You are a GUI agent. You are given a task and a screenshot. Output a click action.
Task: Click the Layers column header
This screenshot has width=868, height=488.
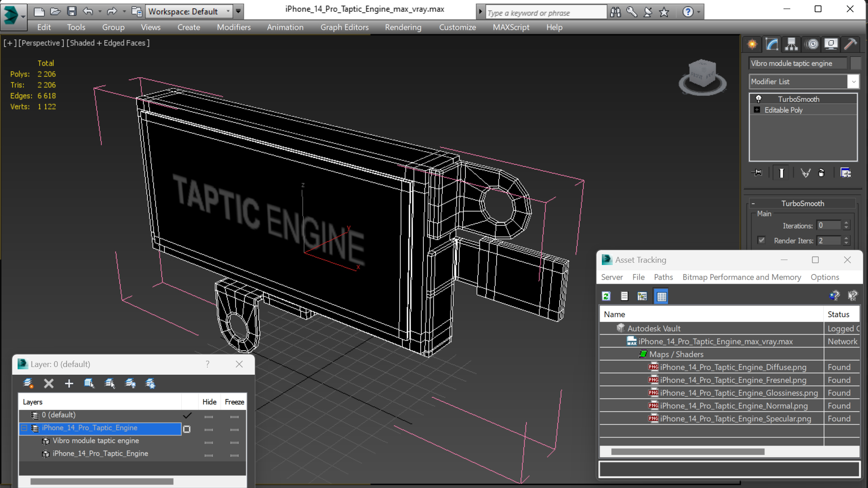click(x=100, y=402)
